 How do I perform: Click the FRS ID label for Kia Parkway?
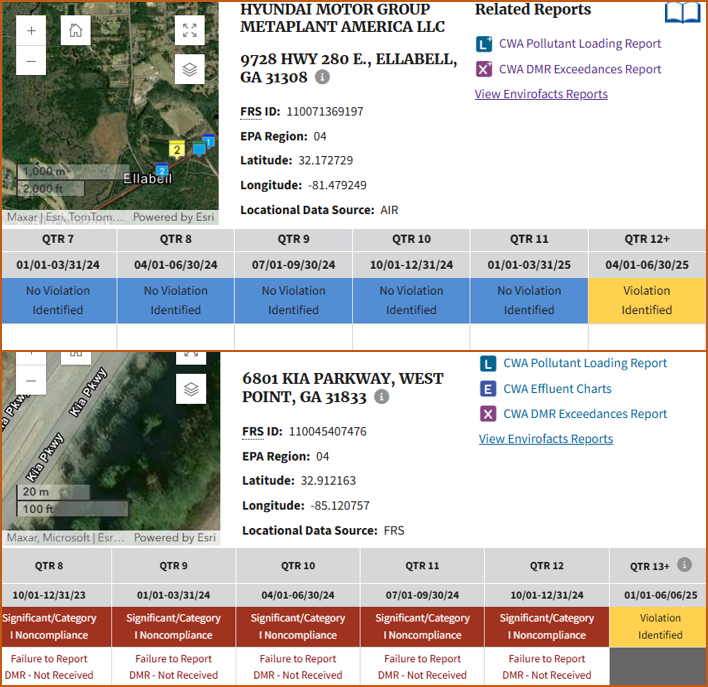click(x=262, y=431)
